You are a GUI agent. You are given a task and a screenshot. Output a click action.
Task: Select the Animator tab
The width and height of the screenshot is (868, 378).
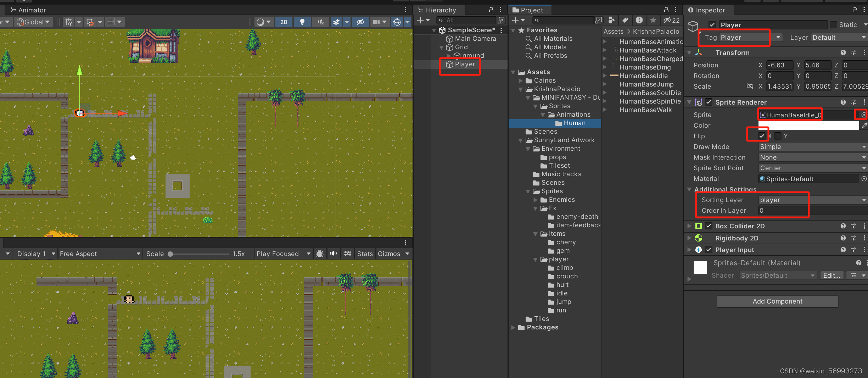[28, 10]
